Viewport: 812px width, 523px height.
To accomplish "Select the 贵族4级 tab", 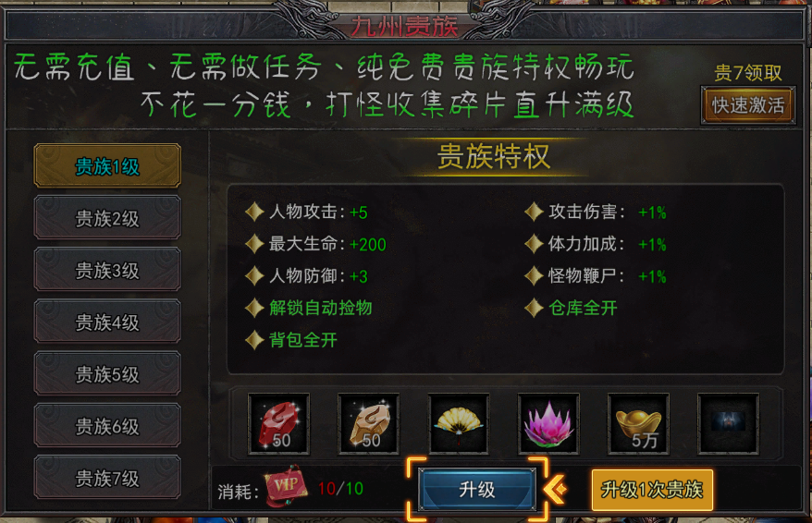I will (107, 322).
